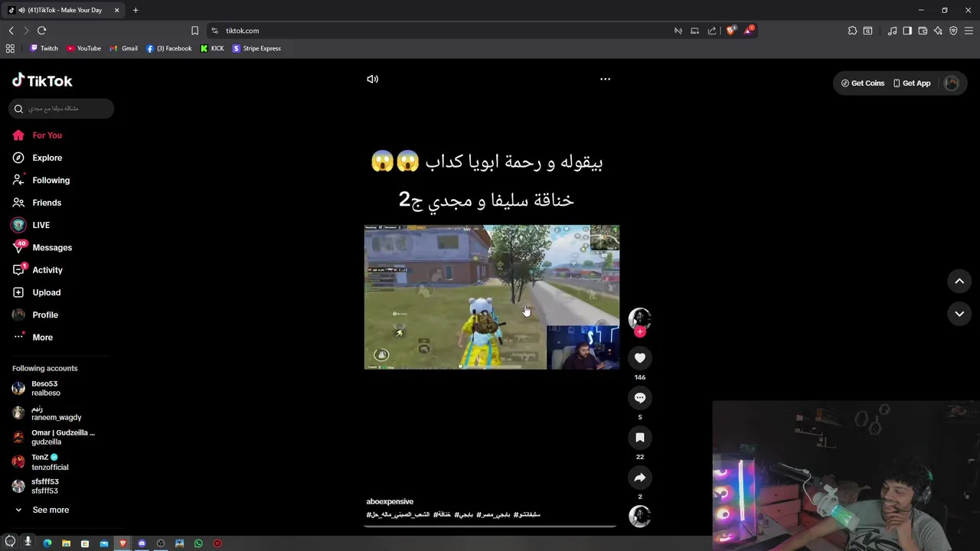Open raneem_wagdy following account
980x551 pixels.
pyautogui.click(x=47, y=412)
